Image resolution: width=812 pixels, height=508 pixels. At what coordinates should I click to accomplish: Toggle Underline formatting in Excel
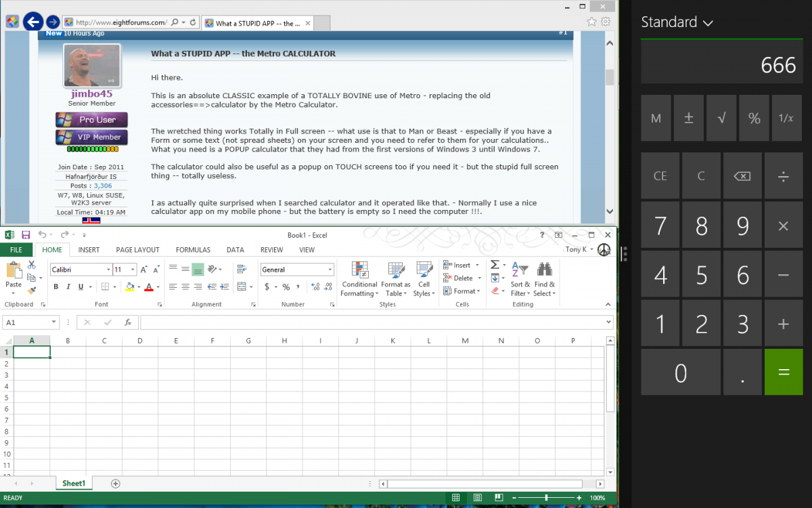coord(81,287)
